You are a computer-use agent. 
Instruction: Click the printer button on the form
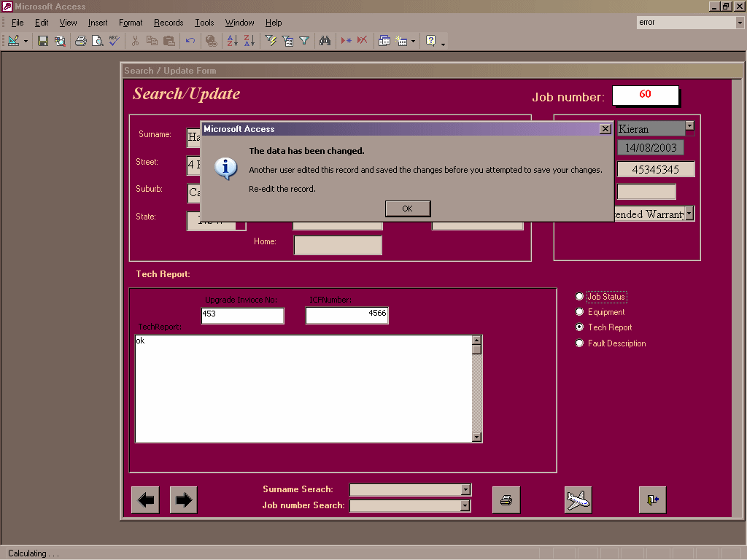pyautogui.click(x=506, y=500)
